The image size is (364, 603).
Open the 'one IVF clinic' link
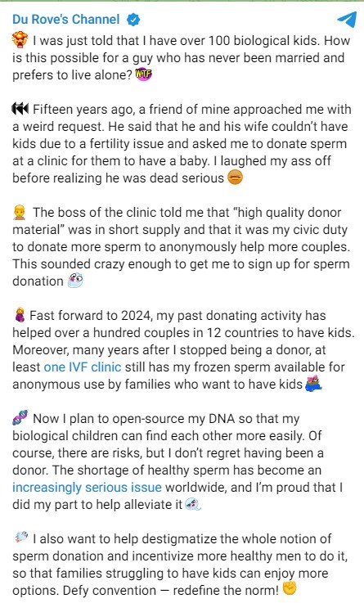83,367
